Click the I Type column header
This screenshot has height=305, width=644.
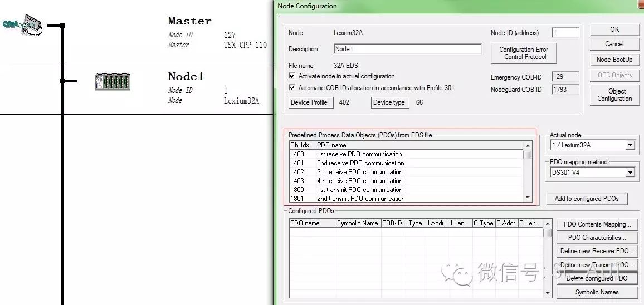[x=415, y=223]
